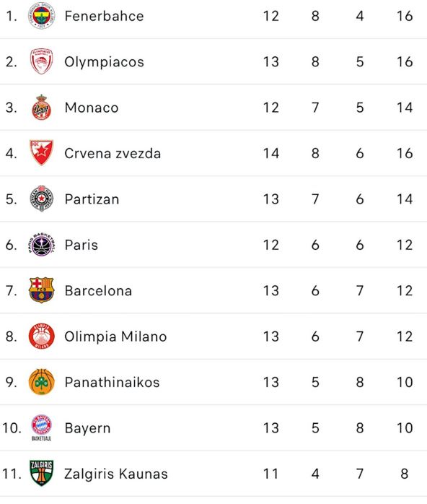Screen dimensions: 427x504
Task: Click the Monaco club crest
Action: tap(41, 108)
